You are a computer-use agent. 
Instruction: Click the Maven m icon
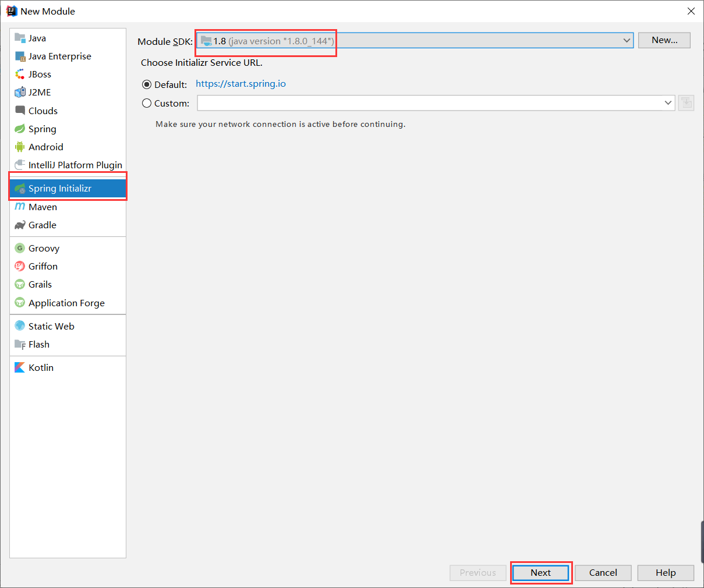[x=20, y=207]
